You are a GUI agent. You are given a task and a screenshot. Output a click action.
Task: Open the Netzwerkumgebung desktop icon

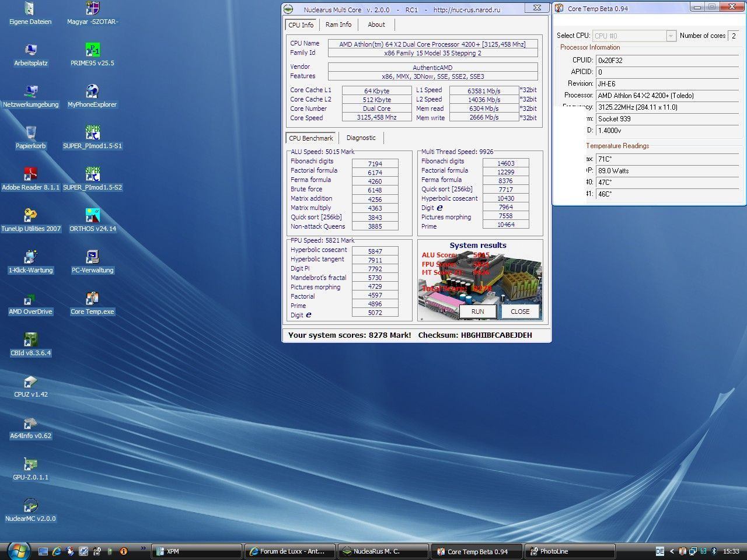coord(30,97)
